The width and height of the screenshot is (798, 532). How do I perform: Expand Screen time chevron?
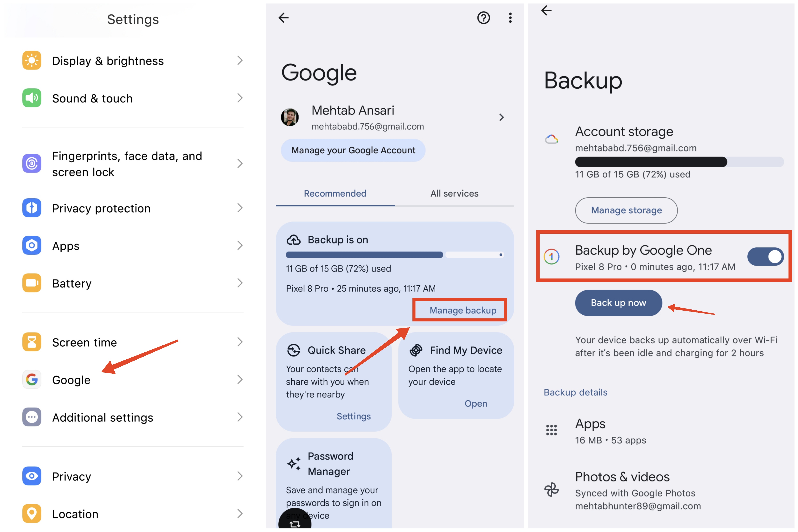240,342
